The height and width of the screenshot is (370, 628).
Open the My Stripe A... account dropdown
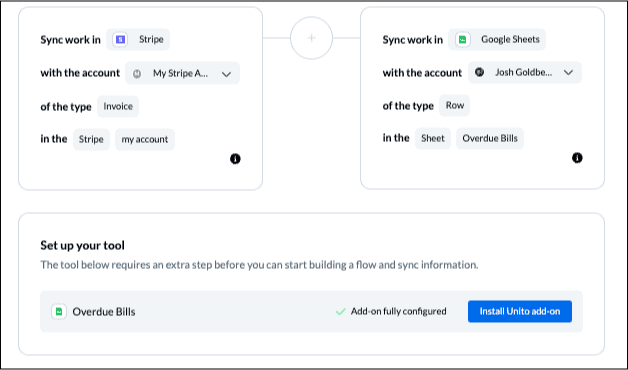pos(183,73)
